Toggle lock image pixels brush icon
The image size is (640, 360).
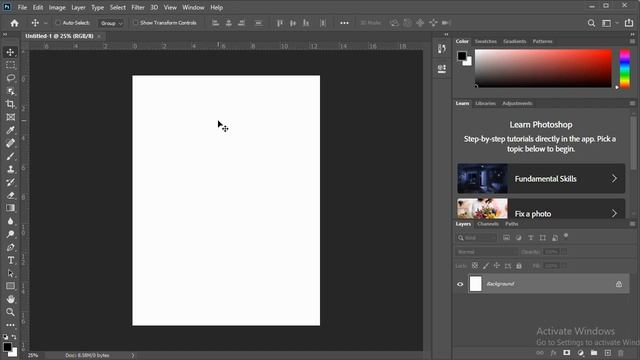tap(486, 266)
